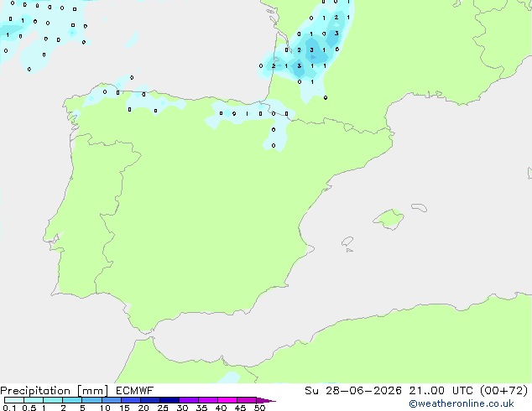
Task: Click the 20–25 mm legend swatch
Action: [150, 400]
